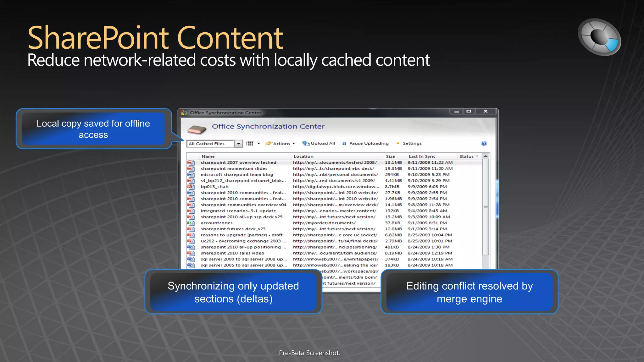Click file icon for sharepoint 2010 sales video

click(191, 253)
